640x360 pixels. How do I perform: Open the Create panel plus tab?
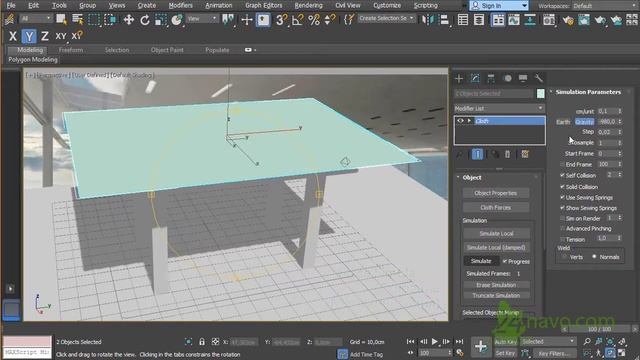point(459,78)
